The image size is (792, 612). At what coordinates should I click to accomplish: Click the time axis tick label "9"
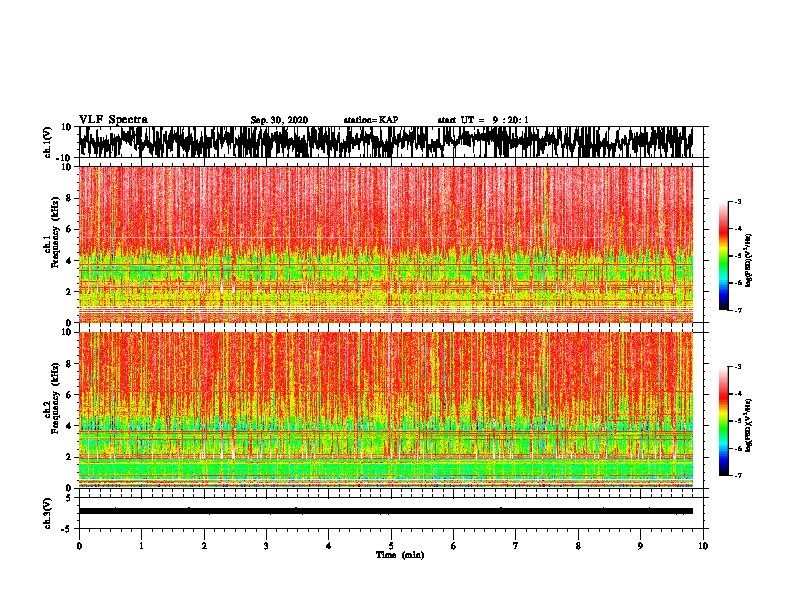tap(640, 546)
